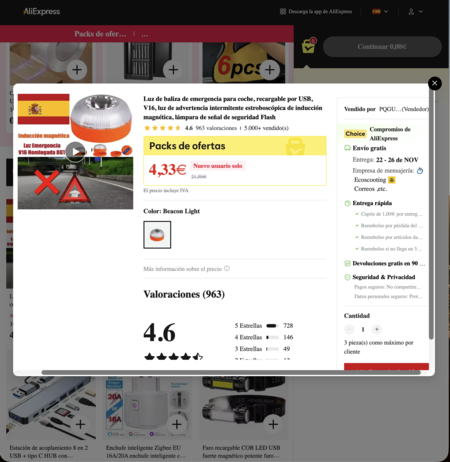
Task: Open the shopping bag cart icon
Action: [x=309, y=46]
